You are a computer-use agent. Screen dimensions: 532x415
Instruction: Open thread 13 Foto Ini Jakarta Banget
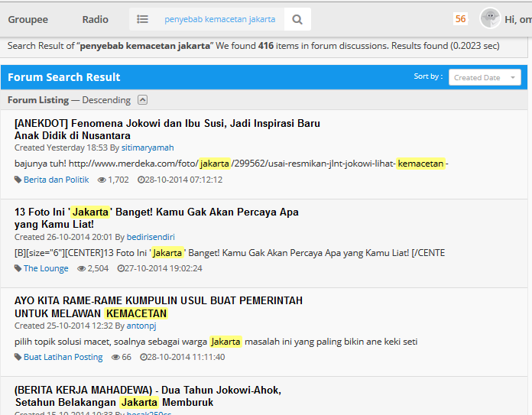coord(157,218)
